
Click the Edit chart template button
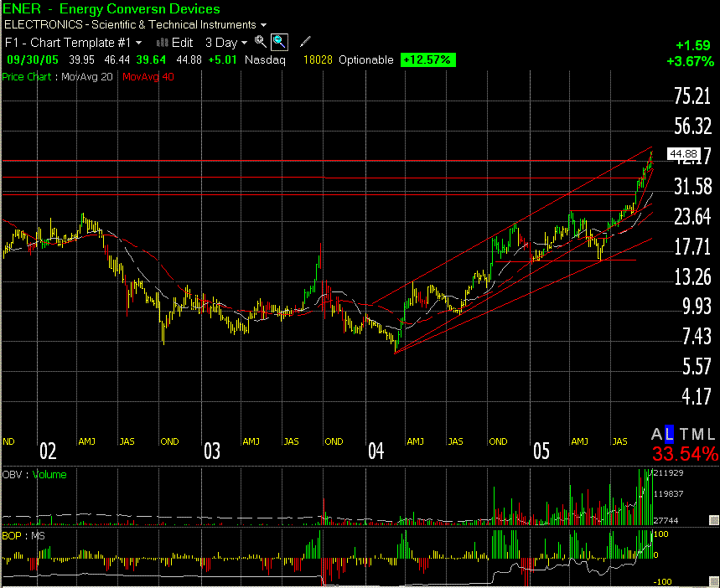182,42
